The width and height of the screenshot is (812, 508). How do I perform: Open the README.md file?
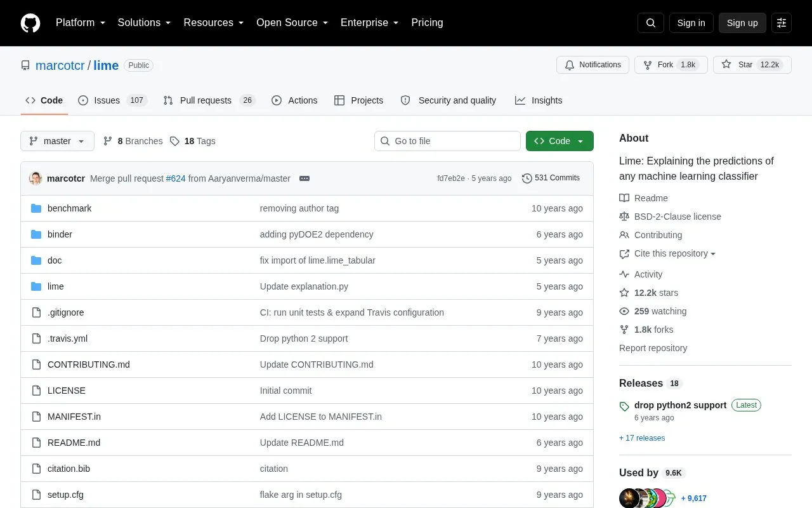point(74,443)
